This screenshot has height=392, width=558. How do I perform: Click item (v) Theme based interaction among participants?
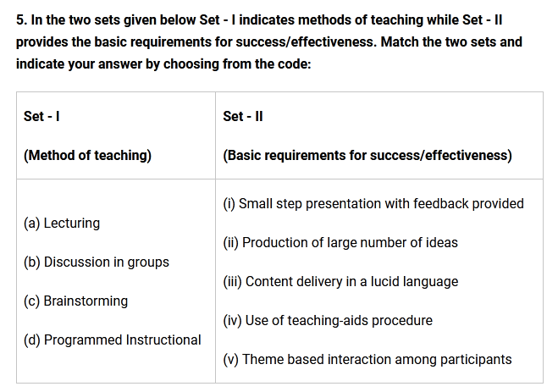click(x=367, y=360)
